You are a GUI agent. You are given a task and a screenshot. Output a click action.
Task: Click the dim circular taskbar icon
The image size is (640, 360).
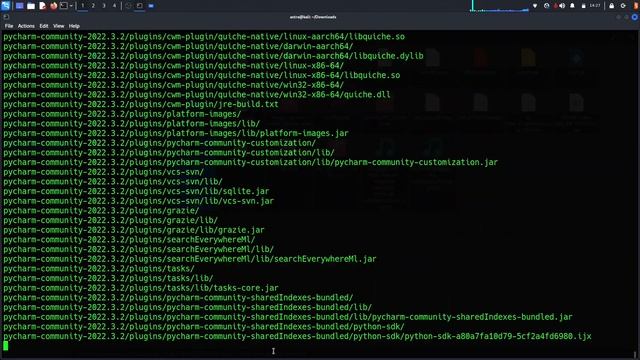[x=128, y=6]
